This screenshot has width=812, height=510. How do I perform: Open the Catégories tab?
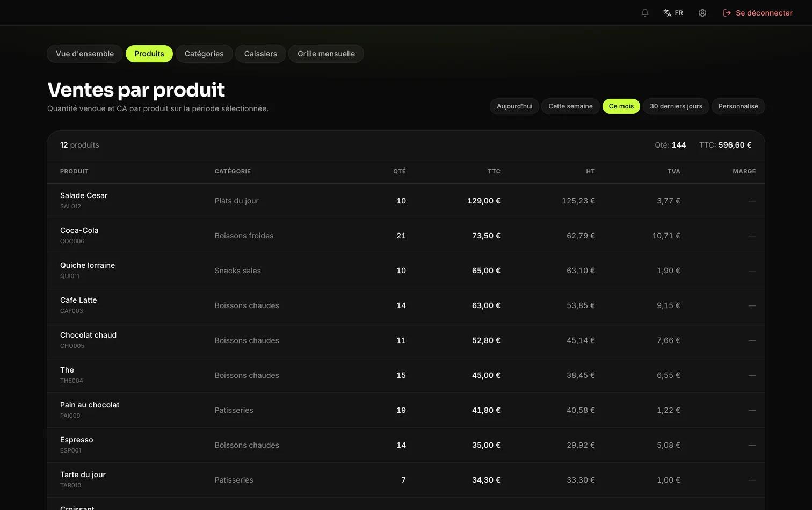(x=204, y=54)
